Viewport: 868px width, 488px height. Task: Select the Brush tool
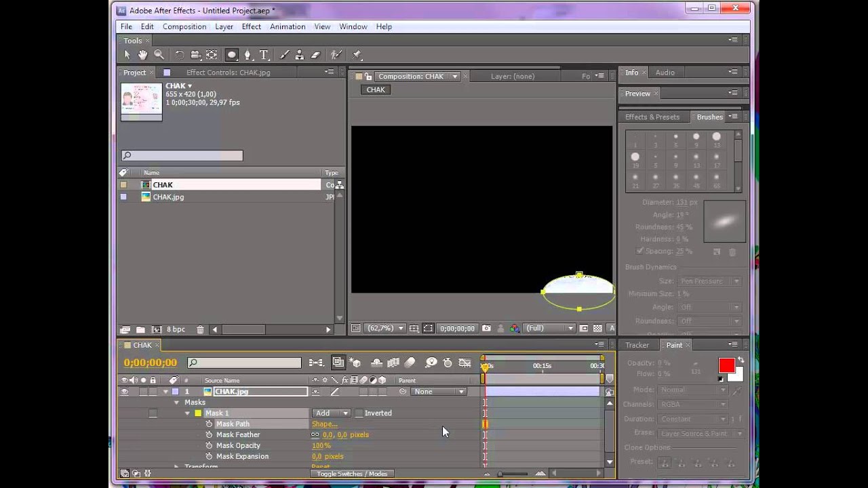tap(284, 55)
